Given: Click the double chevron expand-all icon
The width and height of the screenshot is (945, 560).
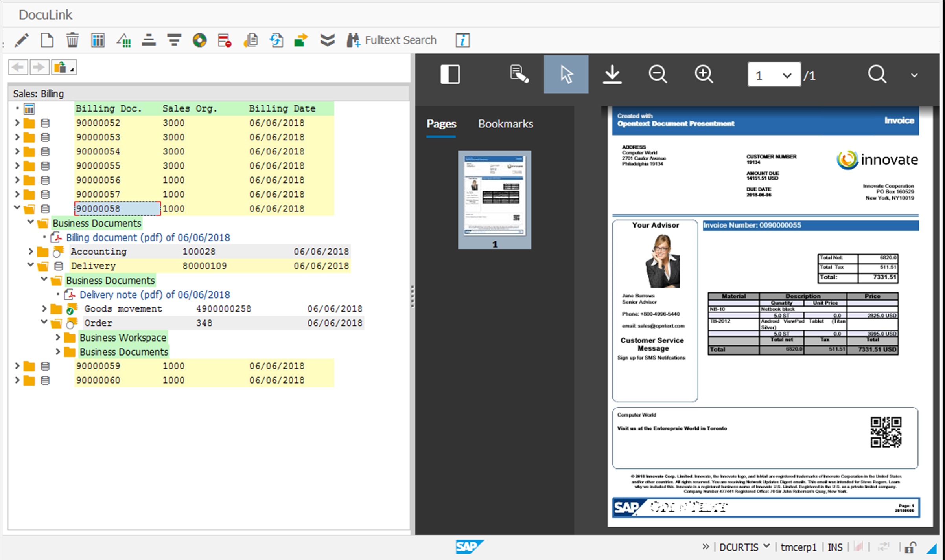Looking at the screenshot, I should click(327, 40).
